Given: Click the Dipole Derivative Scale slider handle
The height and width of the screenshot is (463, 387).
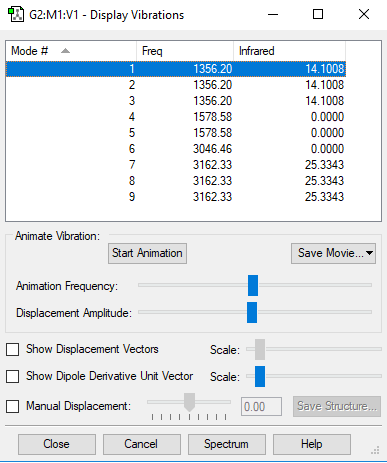Looking at the screenshot, I should (x=260, y=376).
